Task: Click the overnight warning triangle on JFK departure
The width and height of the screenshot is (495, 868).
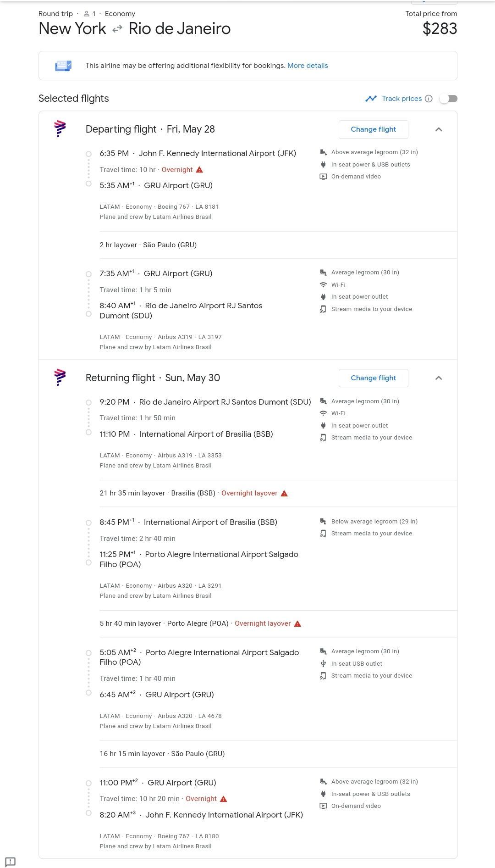Action: (199, 170)
